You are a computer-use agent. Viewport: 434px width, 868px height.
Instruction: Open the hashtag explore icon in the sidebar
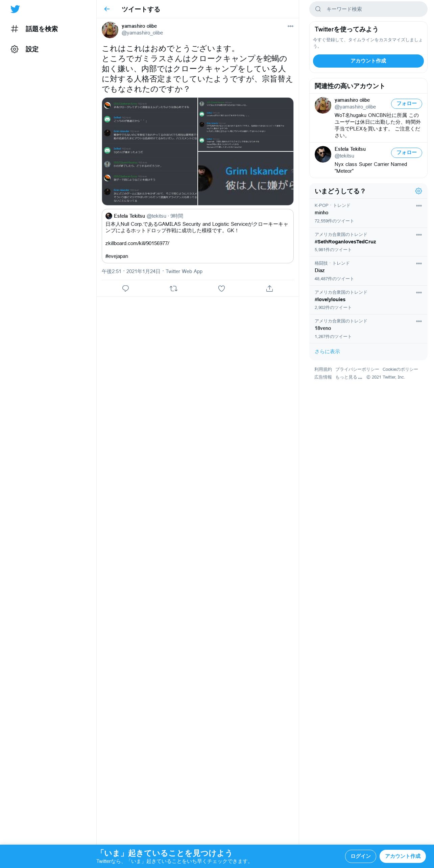(15, 29)
